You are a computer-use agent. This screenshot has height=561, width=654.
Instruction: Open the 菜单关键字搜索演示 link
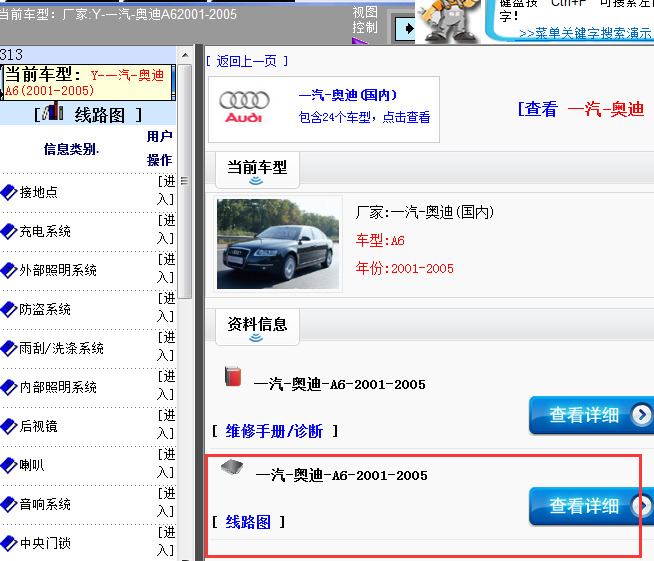pos(585,33)
